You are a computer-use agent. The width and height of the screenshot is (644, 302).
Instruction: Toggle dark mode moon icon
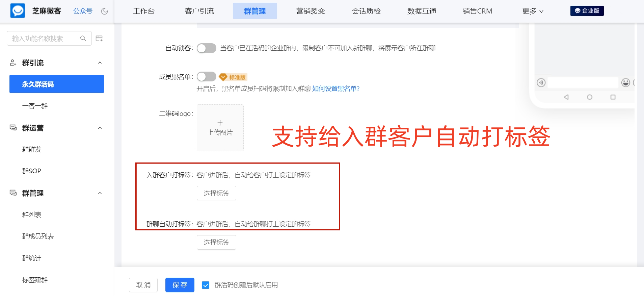coord(105,11)
